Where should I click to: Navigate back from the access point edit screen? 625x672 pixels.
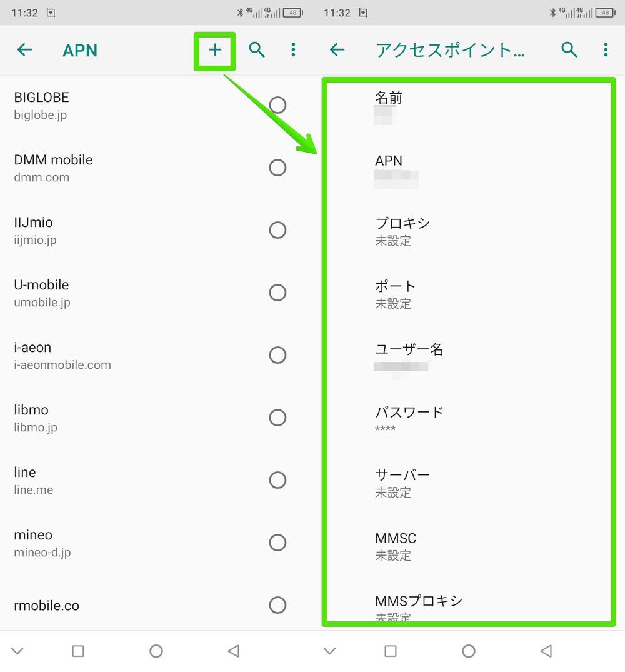337,50
